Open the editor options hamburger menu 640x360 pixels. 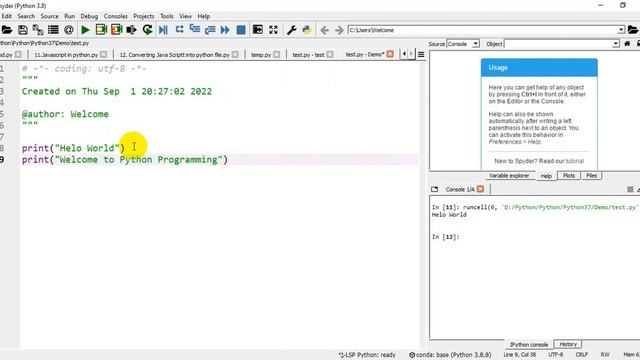(x=421, y=54)
